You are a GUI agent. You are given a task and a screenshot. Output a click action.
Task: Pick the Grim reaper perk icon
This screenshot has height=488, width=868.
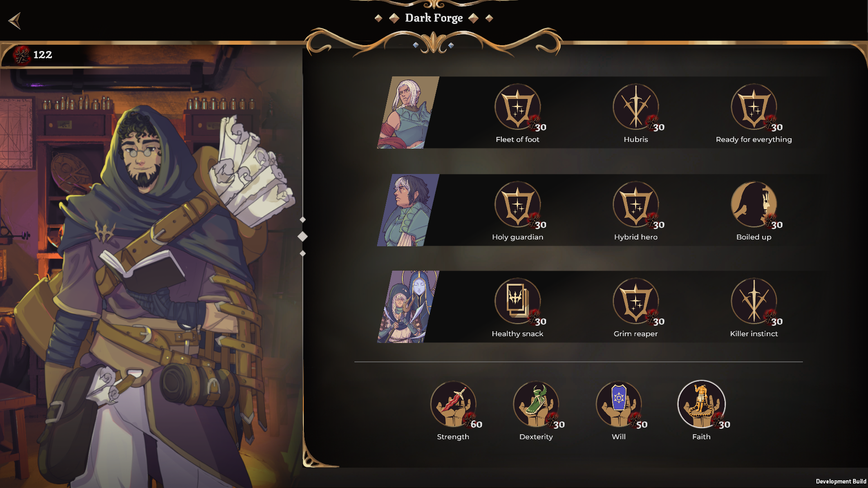(x=636, y=301)
